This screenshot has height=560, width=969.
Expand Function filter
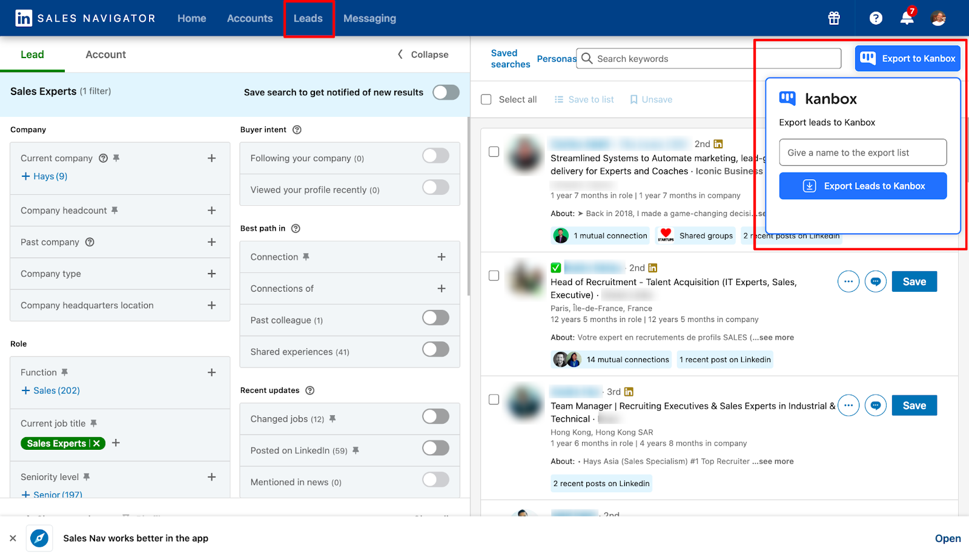(211, 372)
